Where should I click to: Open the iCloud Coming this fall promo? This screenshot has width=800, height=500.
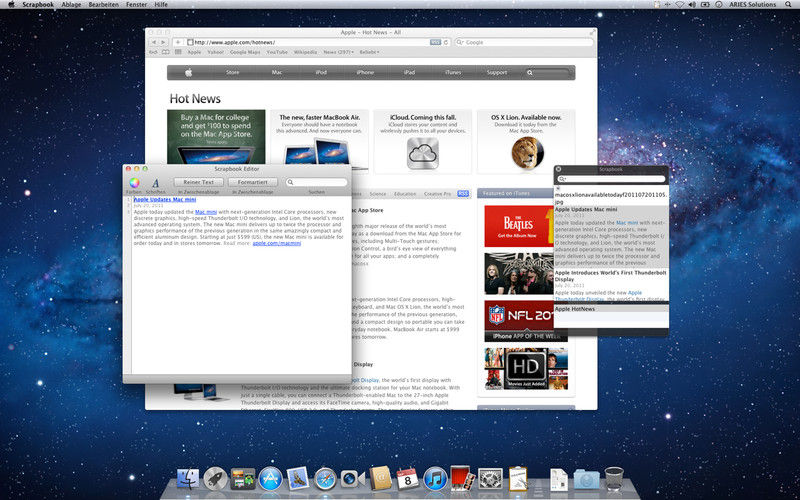[x=422, y=142]
